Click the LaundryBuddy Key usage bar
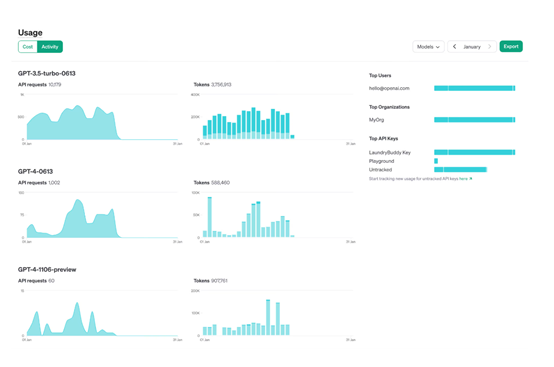Image resolution: width=554 pixels, height=367 pixels. coord(475,152)
